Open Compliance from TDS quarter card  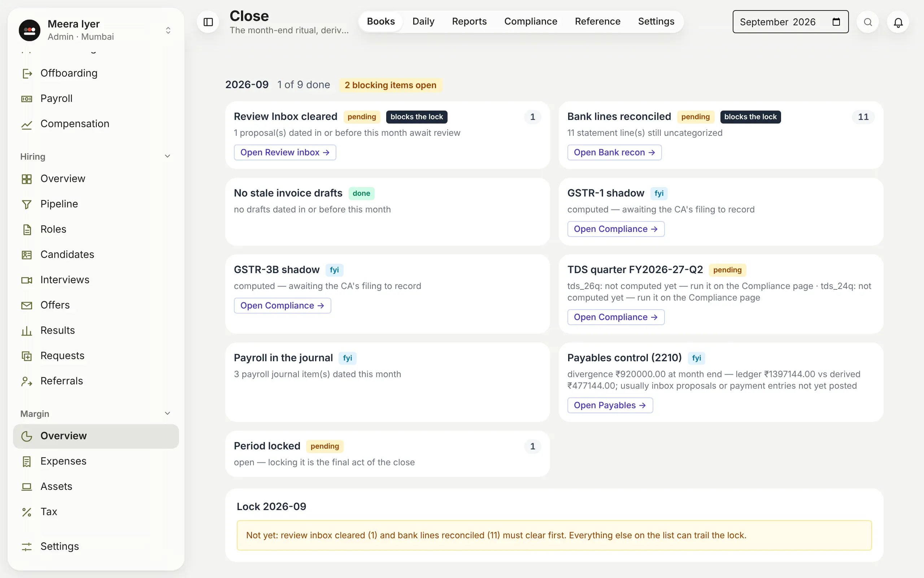[x=615, y=317]
